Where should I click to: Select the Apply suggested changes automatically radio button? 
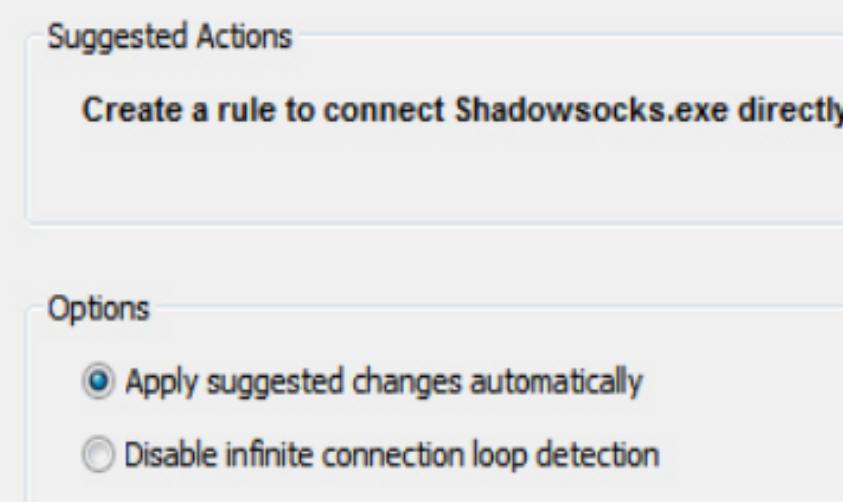click(x=98, y=381)
